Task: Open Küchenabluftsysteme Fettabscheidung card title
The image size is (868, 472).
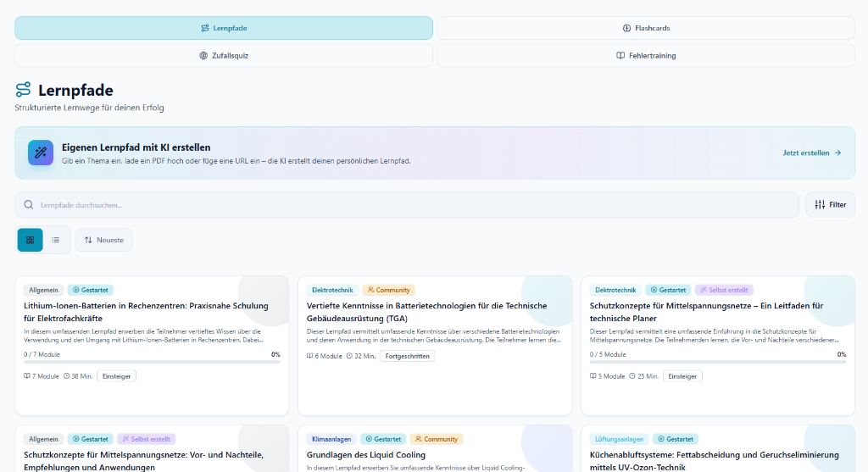Action: 714,461
